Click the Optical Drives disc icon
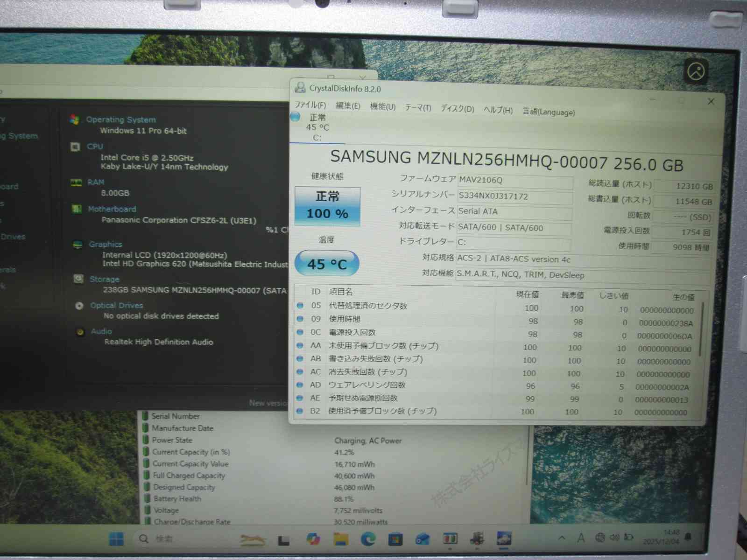The width and height of the screenshot is (747, 560). 79,306
